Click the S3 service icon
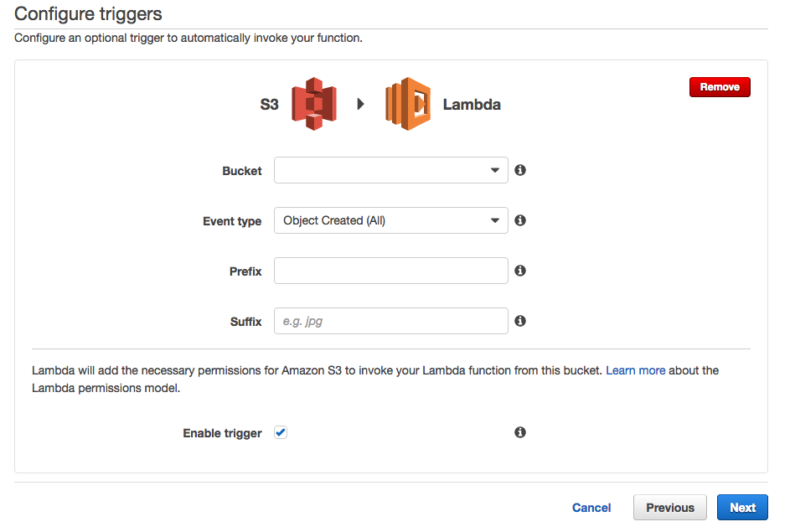 (313, 104)
